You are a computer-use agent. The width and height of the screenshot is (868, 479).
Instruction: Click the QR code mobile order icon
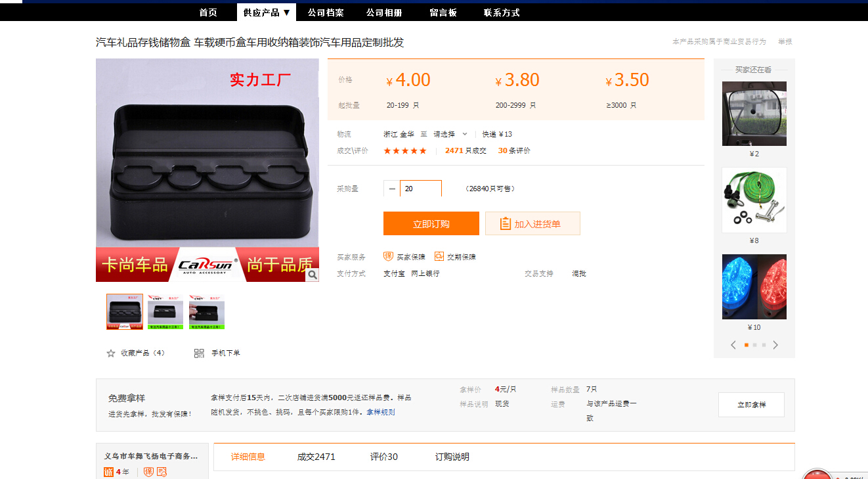point(199,354)
